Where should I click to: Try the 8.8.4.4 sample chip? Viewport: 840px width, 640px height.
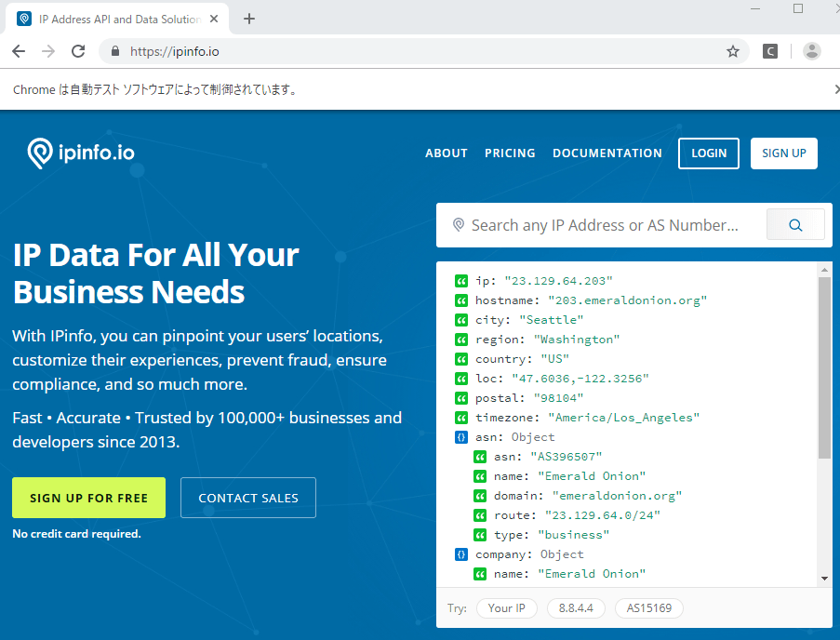pos(576,607)
